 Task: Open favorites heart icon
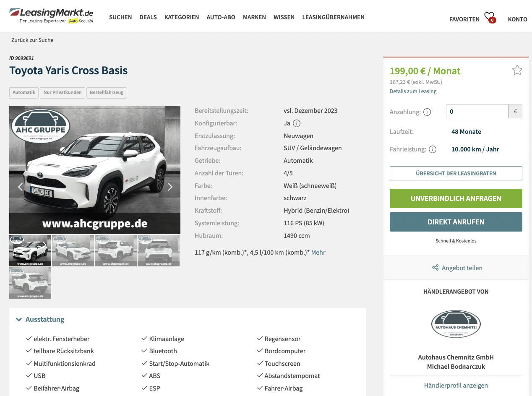[490, 17]
